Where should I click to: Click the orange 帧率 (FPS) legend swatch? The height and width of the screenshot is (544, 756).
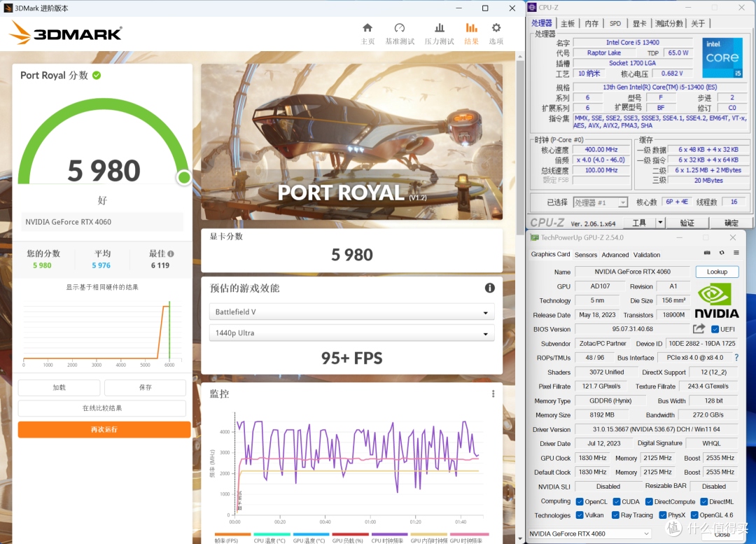[232, 534]
